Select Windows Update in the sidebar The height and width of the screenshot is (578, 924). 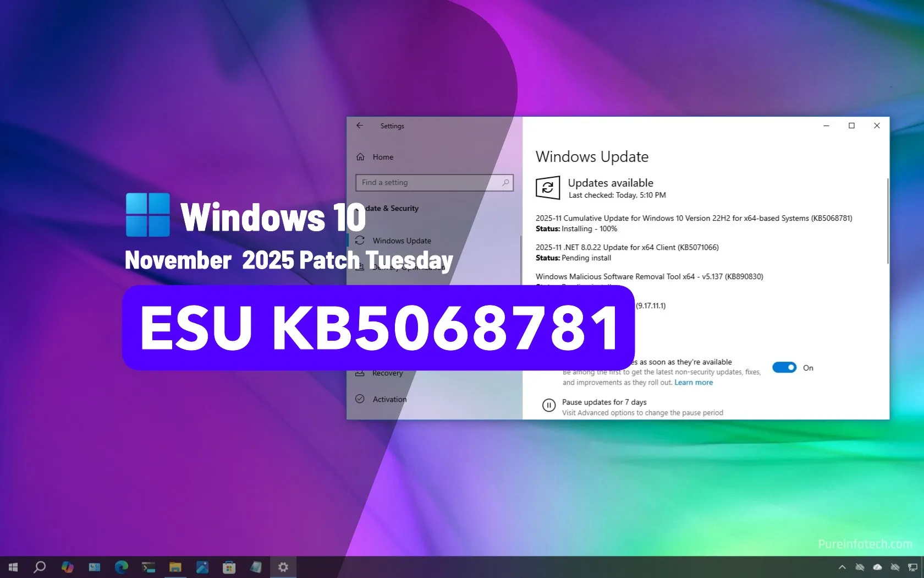pyautogui.click(x=402, y=241)
